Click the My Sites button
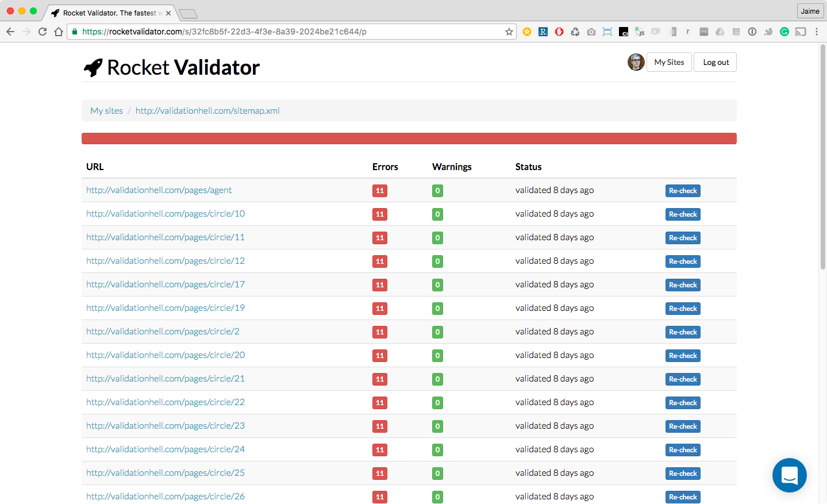The image size is (827, 504). 669,62
